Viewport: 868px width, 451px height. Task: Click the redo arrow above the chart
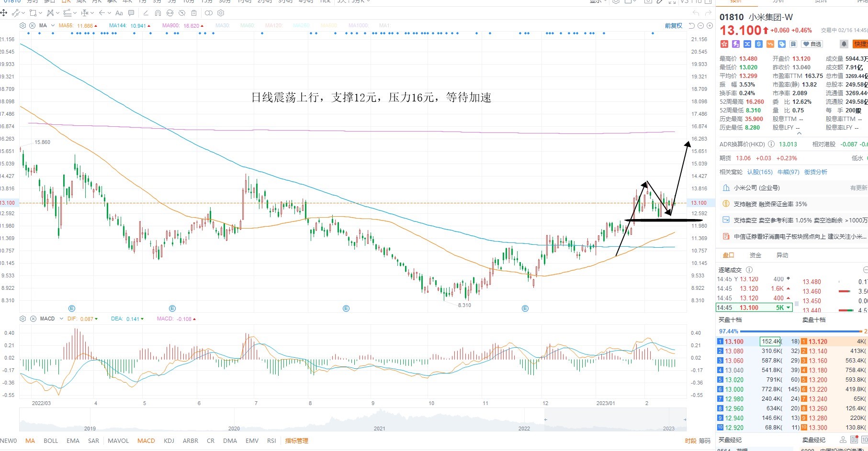pyautogui.click(x=708, y=13)
